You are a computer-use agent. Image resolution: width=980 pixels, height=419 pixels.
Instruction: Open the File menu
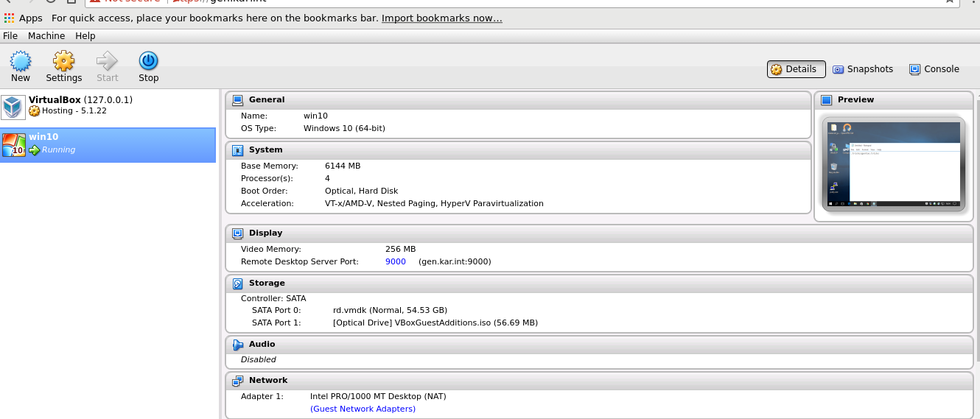point(10,35)
